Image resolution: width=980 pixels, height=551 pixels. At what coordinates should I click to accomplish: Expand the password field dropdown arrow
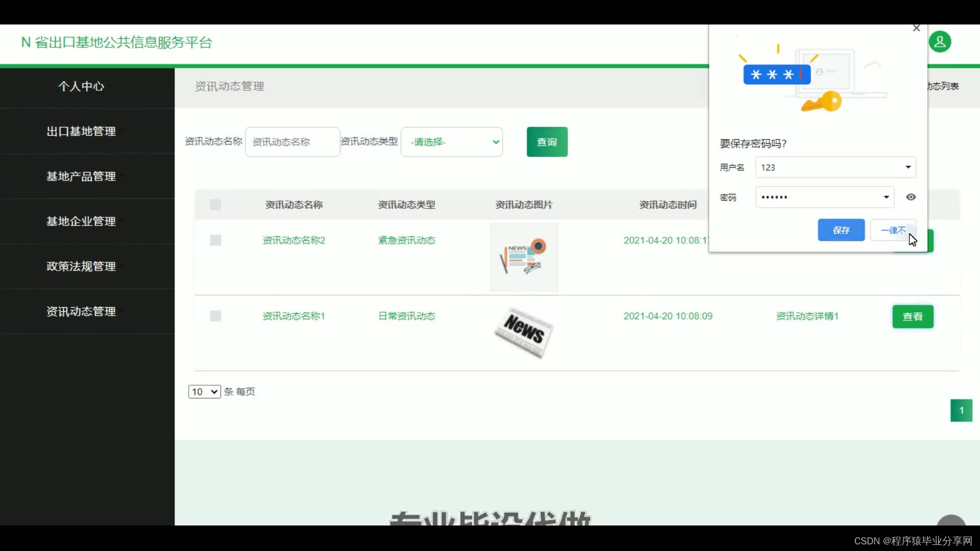[886, 197]
